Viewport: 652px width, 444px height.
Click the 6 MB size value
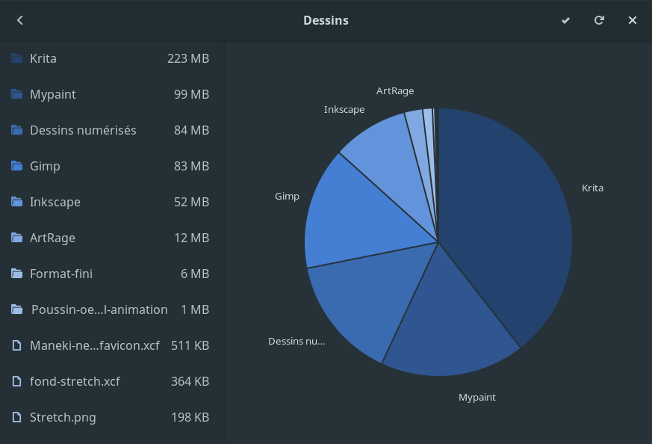click(195, 274)
